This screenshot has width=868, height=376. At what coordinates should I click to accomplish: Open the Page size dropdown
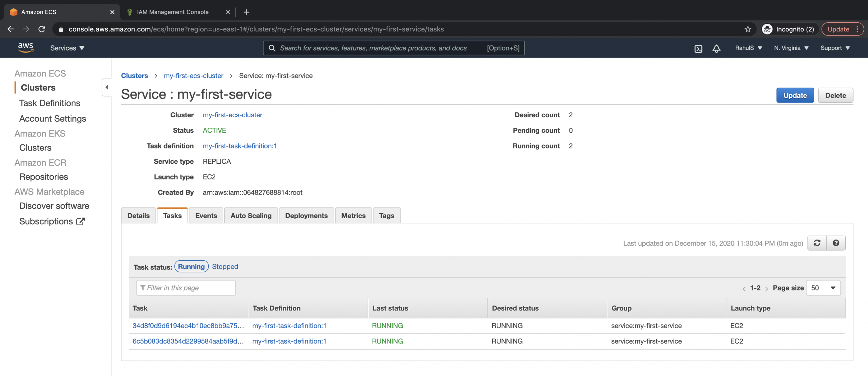click(x=823, y=288)
